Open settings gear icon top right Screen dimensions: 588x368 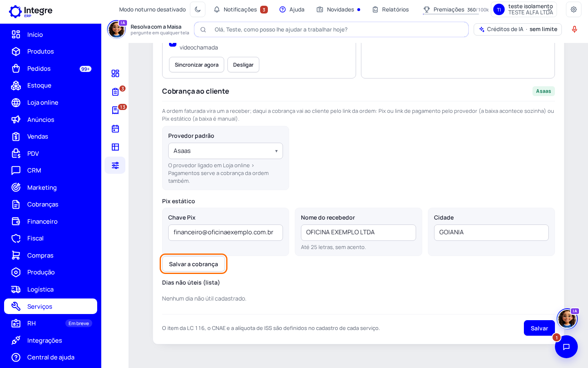coord(573,9)
